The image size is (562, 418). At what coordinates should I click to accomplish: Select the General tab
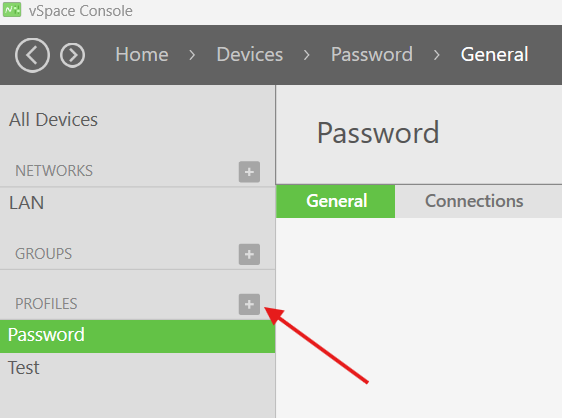click(336, 201)
